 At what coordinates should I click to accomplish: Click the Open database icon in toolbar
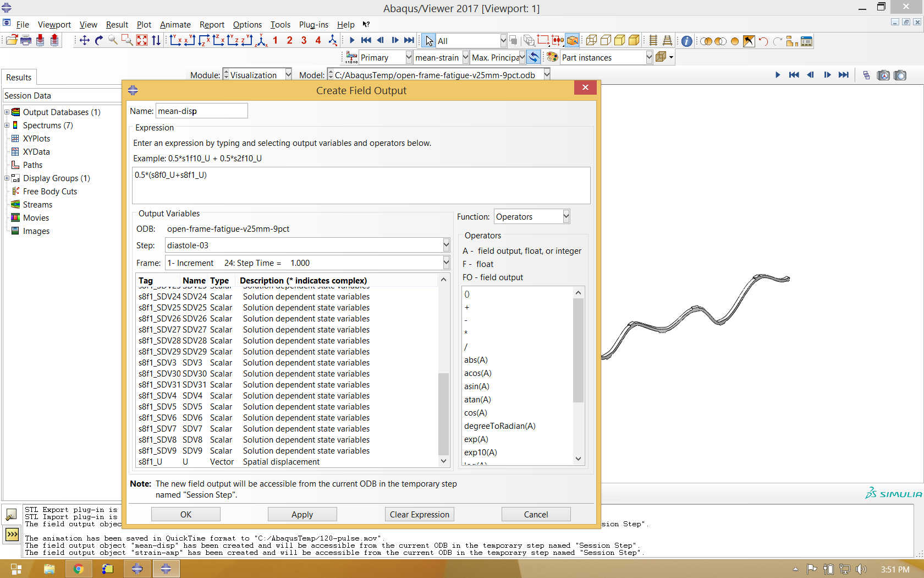12,40
